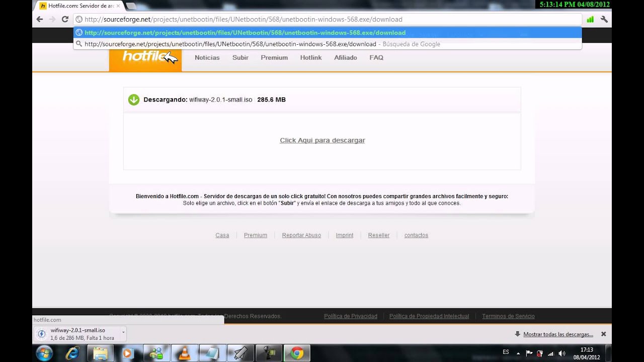
Task: Choose the Búsqueda de Google suggestion
Action: point(328,44)
